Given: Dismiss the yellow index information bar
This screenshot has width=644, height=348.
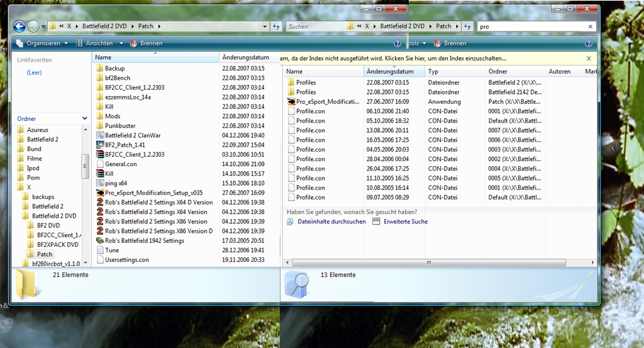Looking at the screenshot, I should point(589,59).
